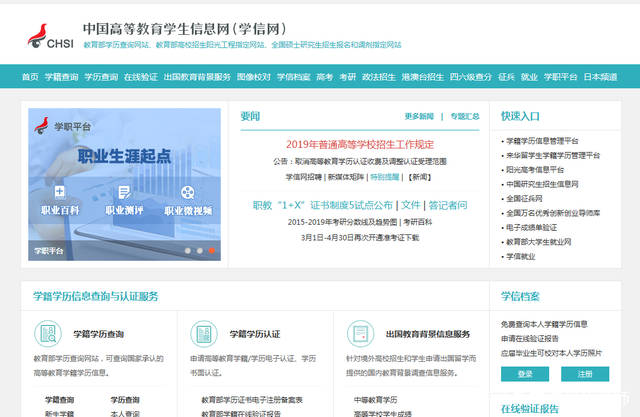The height and width of the screenshot is (417, 640).
Task: Select the second carousel dot
Action: pos(200,251)
